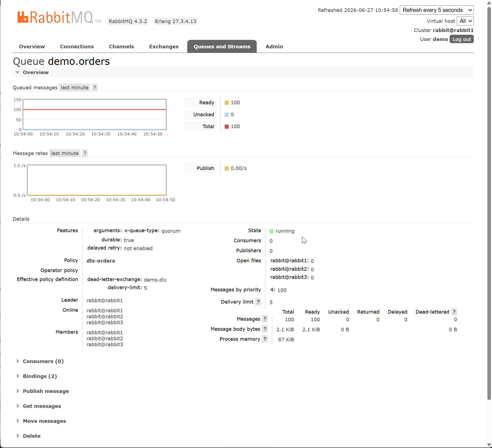Screen dimensions: 492x448
Task: Click the Refreshed timestamp text
Action: tap(358, 10)
